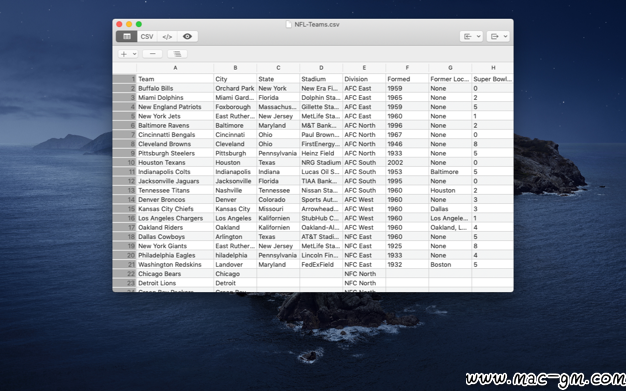Open the export dropdown in toolbar

point(498,36)
